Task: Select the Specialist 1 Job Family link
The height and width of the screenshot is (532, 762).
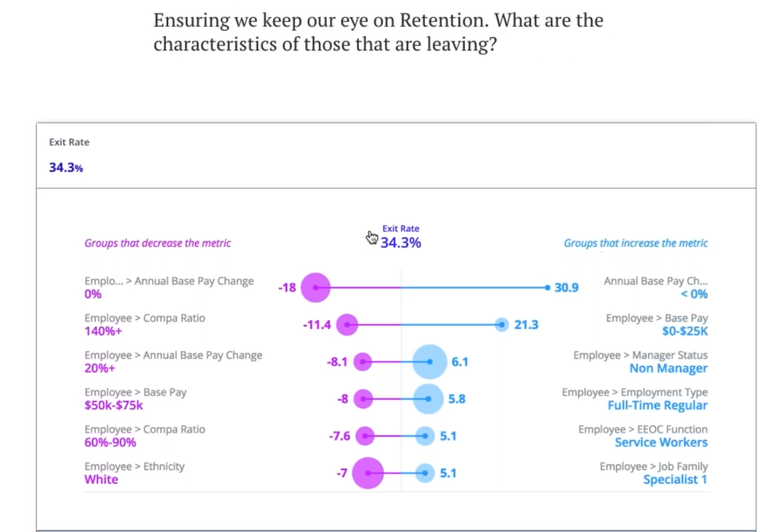Action: click(675, 479)
